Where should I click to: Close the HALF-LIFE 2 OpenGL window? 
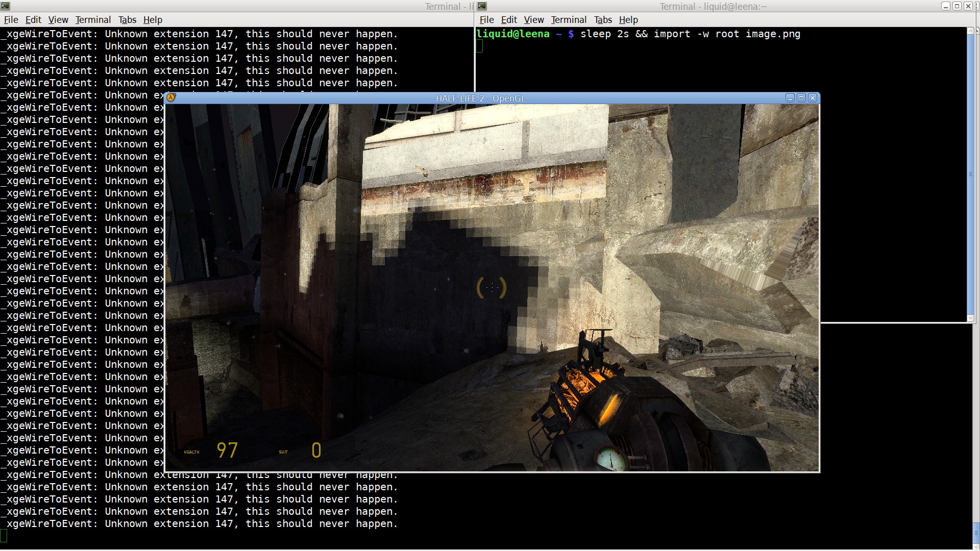[x=813, y=98]
